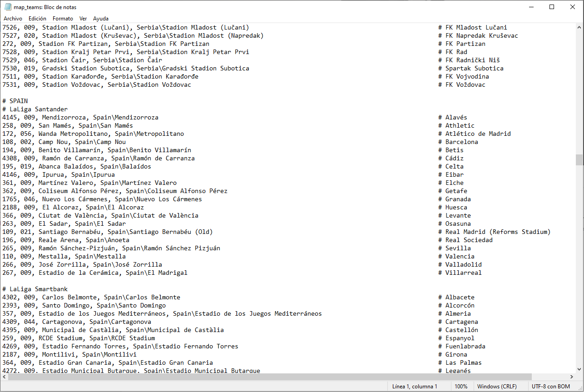Image resolution: width=584 pixels, height=392 pixels.
Task: Open the Archivo menu
Action: pyautogui.click(x=13, y=19)
